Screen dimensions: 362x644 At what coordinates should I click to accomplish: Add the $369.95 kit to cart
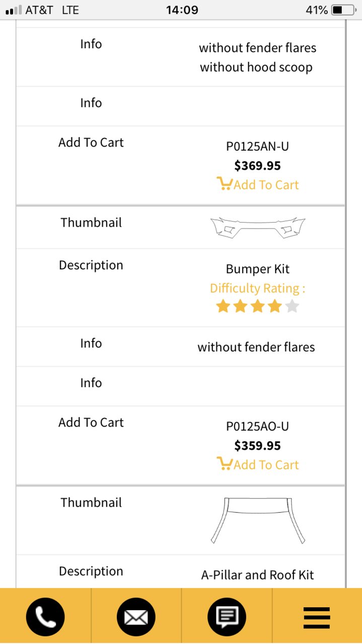click(257, 185)
